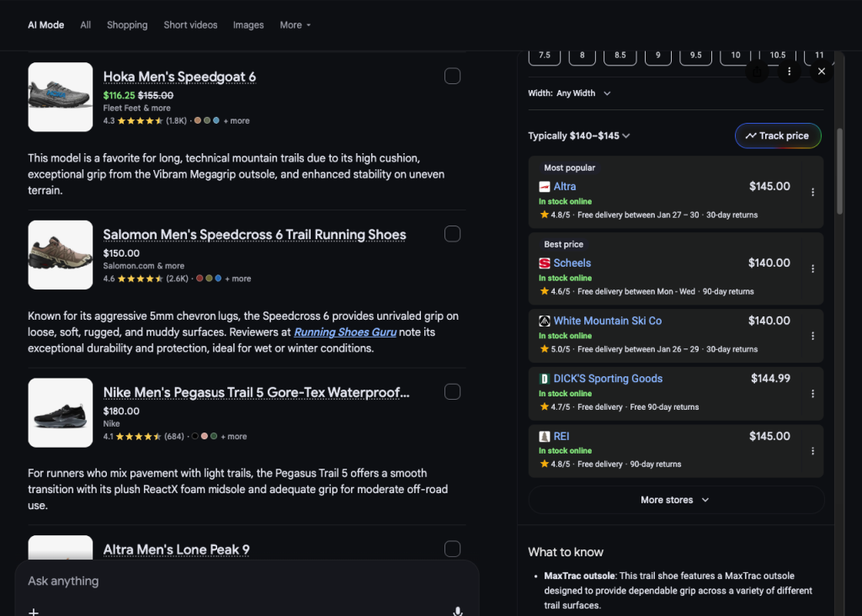Open the Scheels store link
862x616 pixels.
(x=572, y=263)
